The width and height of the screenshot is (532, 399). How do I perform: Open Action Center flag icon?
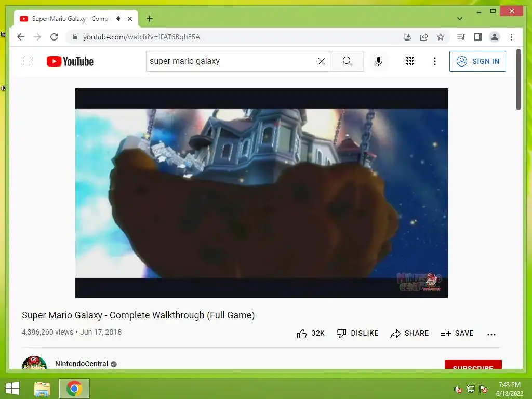pyautogui.click(x=483, y=389)
